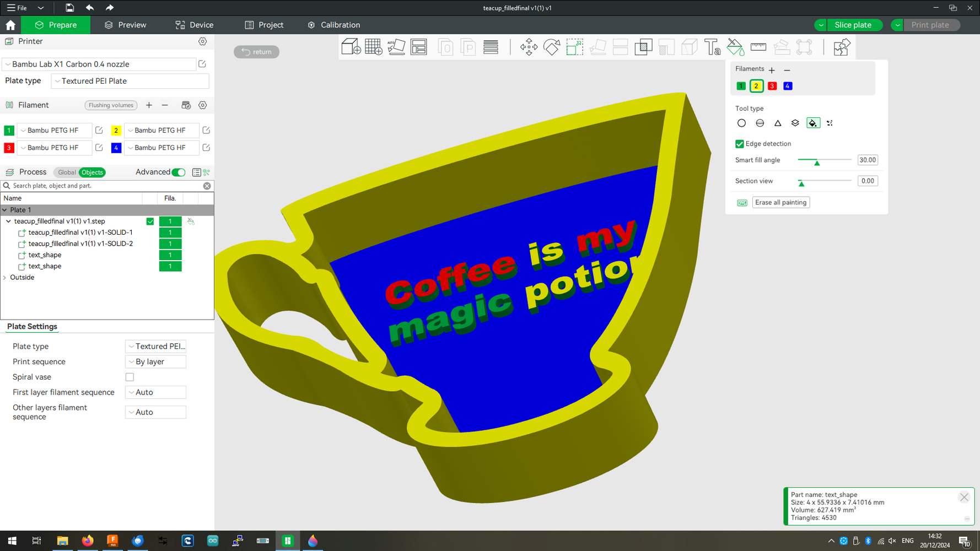Expand the Outside tree node
Screen dimensions: 980x551
click(5, 278)
